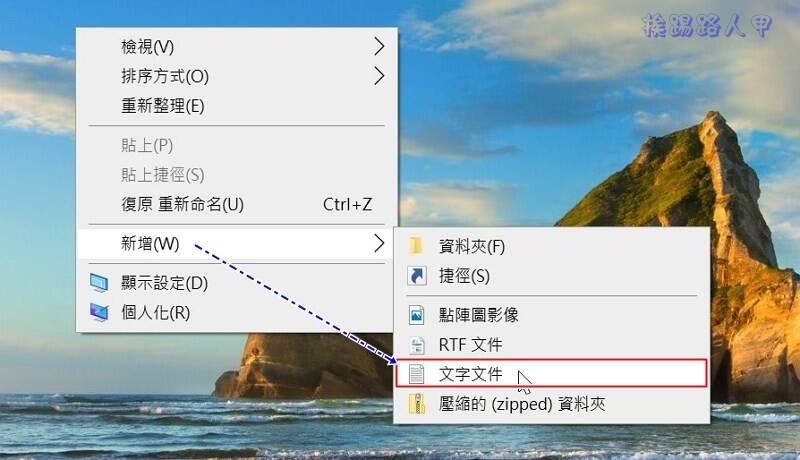Expand the 排序方式(O) submenu arrow
This screenshot has width=800, height=460.
(x=379, y=76)
